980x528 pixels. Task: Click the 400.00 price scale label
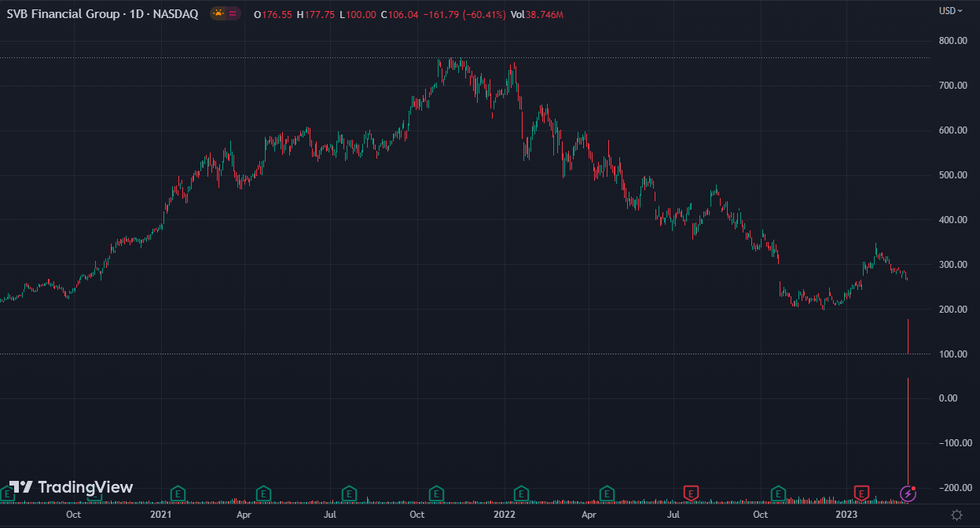[952, 220]
